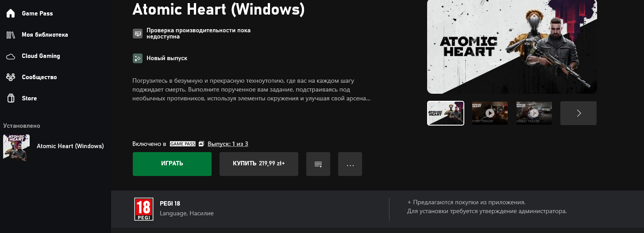Play the Combat Trailer thumbnail

534,113
